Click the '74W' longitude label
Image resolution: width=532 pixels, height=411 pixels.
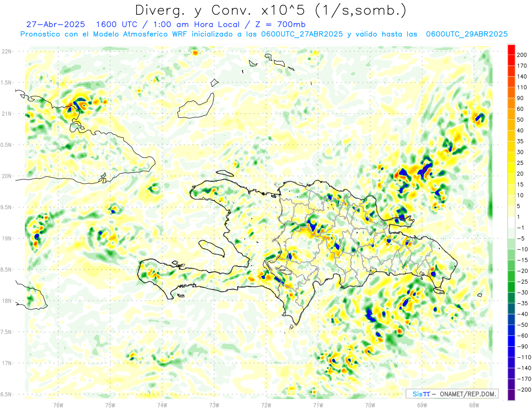pyautogui.click(x=162, y=405)
